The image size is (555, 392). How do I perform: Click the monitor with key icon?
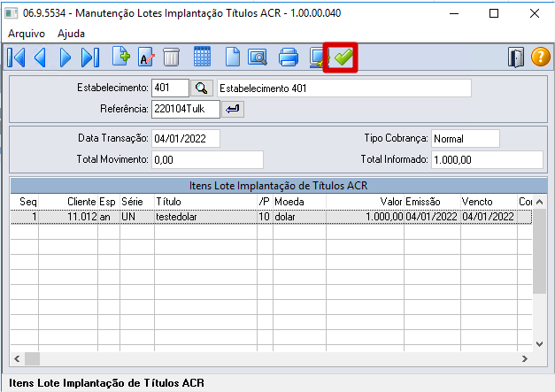point(318,58)
